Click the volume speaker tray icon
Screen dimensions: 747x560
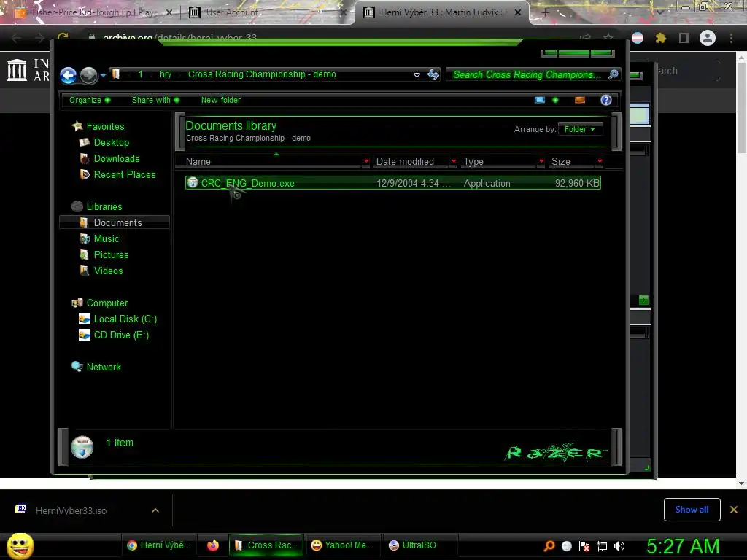pos(619,546)
